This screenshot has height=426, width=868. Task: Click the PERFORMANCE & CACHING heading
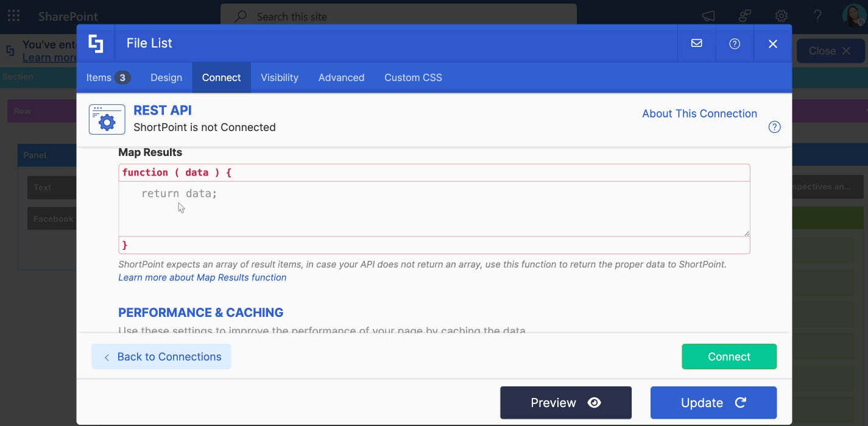pos(201,313)
